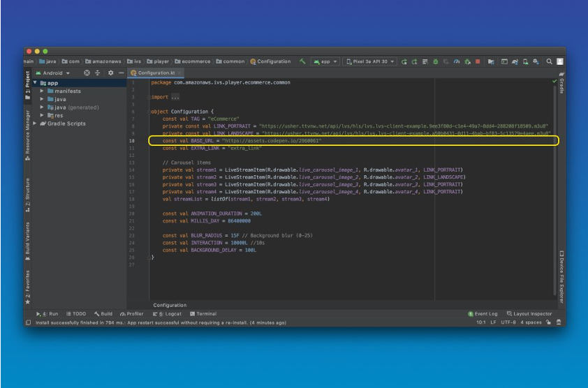Viewport: 588px width, 388px height.
Task: Click the locate file target icon
Action: pos(87,73)
